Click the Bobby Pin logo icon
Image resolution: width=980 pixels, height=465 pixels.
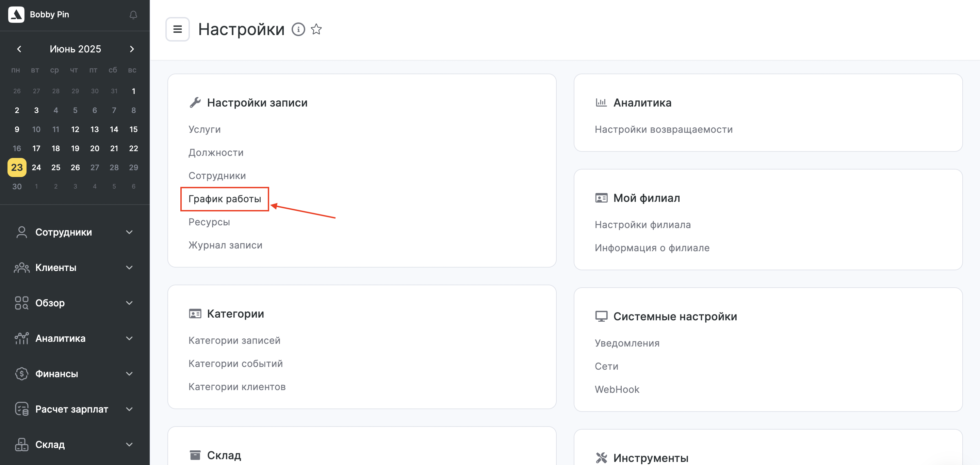tap(16, 14)
